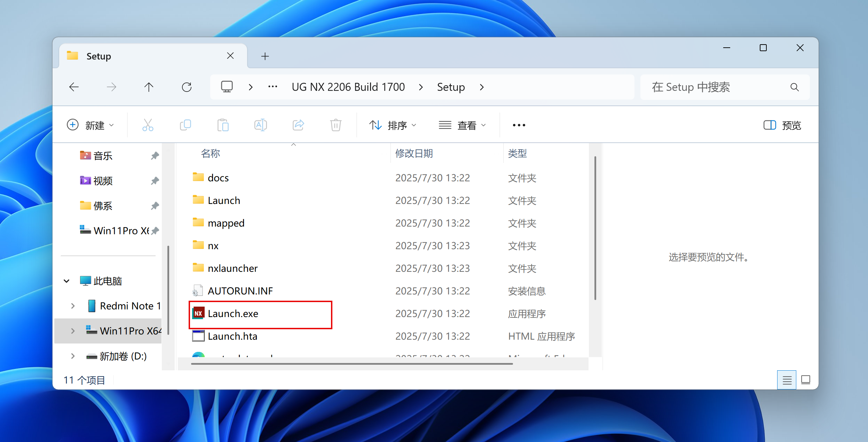Image resolution: width=868 pixels, height=442 pixels.
Task: Add a new tab
Action: [265, 56]
